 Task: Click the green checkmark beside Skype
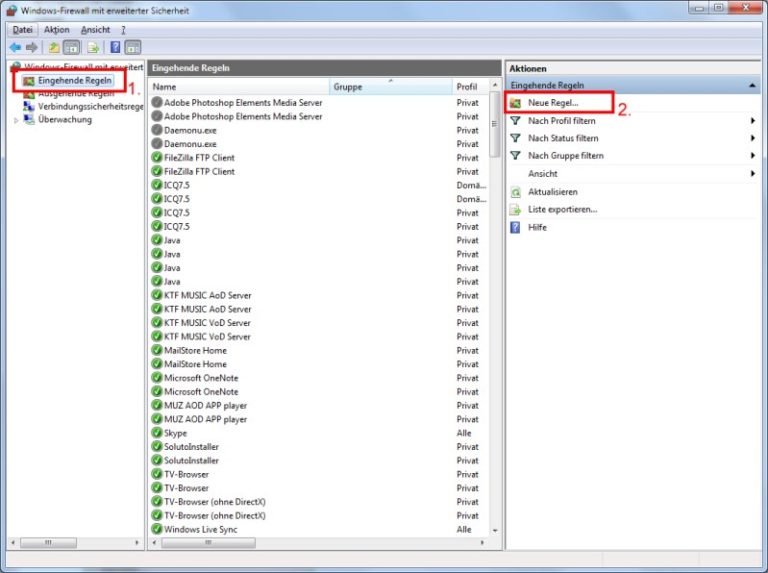point(157,433)
